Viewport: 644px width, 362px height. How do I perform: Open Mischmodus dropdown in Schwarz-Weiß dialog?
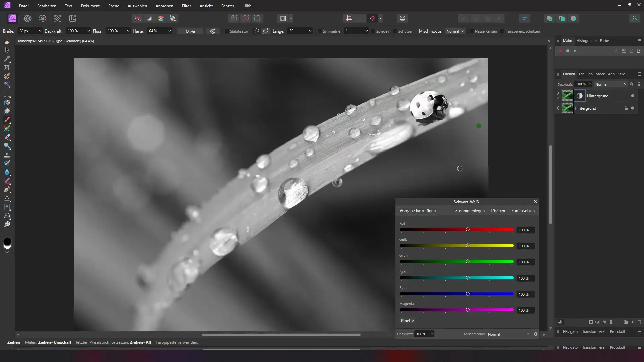[x=508, y=334]
